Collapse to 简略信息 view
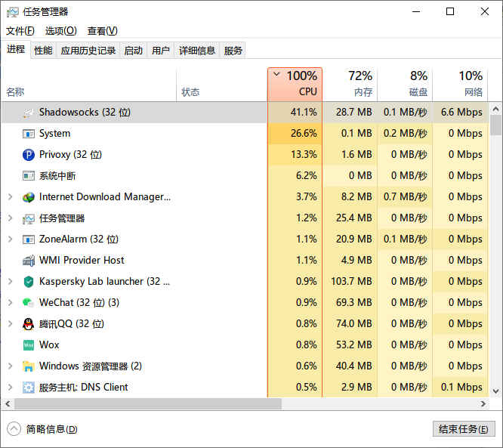Screen dimensions: 503x448 [x=42, y=429]
